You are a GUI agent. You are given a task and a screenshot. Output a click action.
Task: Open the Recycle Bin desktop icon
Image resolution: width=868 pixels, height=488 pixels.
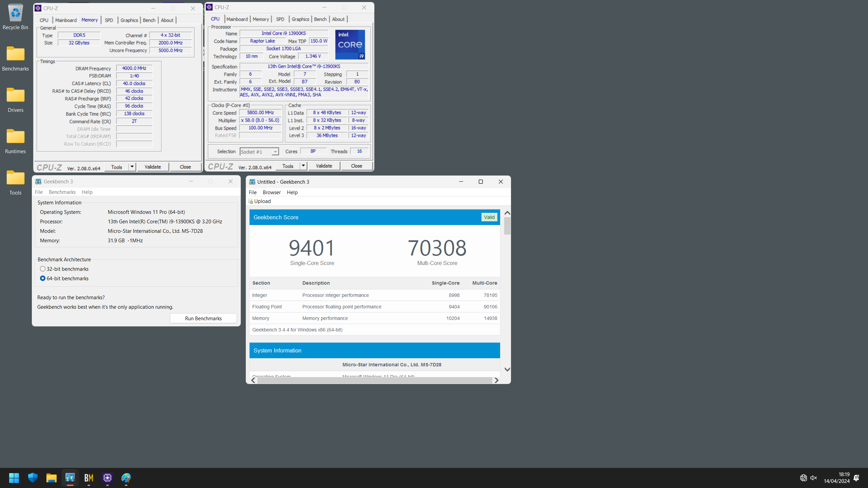[x=15, y=17]
